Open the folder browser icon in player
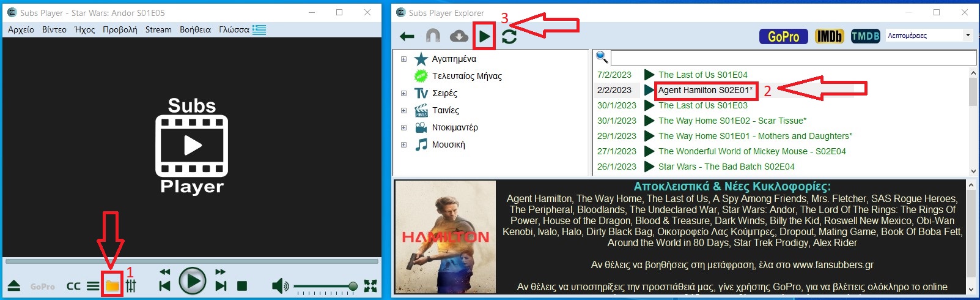Screen dimensions: 980x300 coord(112,286)
